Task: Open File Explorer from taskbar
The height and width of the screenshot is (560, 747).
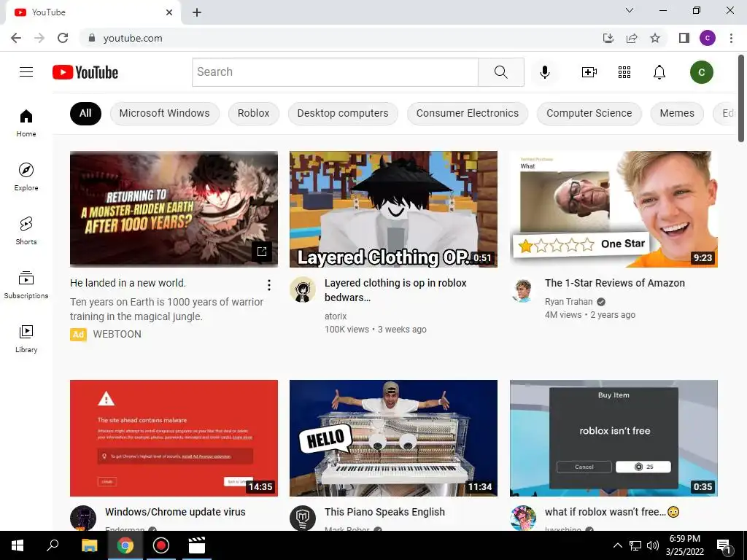Action: coord(89,545)
